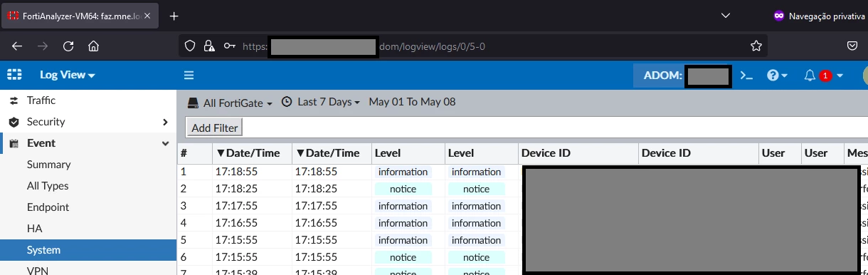Screen dimensions: 868x275
Task: Click the first Device ID column header
Action: pyautogui.click(x=578, y=153)
